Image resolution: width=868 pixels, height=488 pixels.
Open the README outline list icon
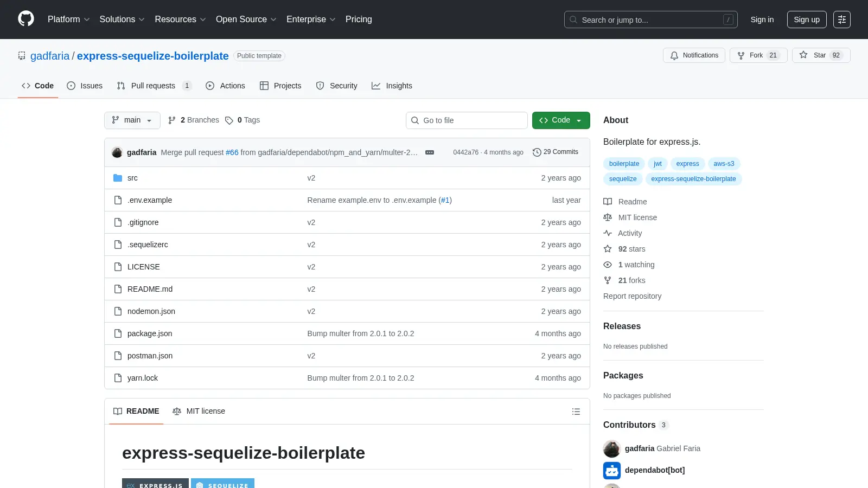coord(576,412)
